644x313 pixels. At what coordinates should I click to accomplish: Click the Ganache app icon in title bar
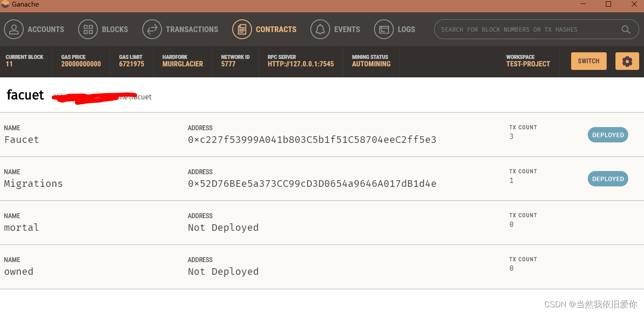[x=5, y=4]
